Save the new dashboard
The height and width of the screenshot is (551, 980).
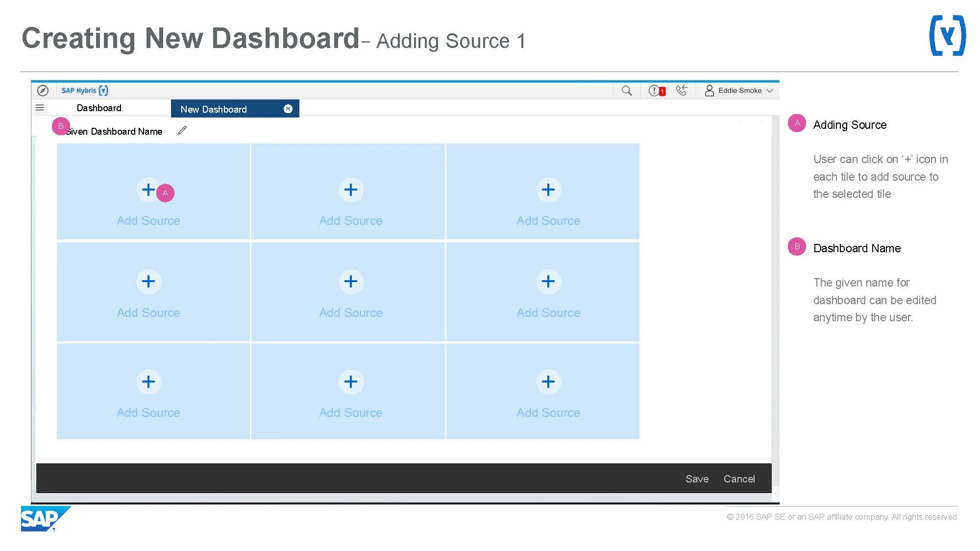coord(697,479)
